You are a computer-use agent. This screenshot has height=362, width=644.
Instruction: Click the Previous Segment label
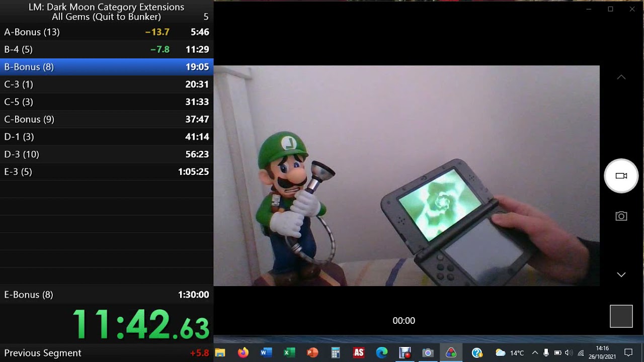pyautogui.click(x=43, y=353)
